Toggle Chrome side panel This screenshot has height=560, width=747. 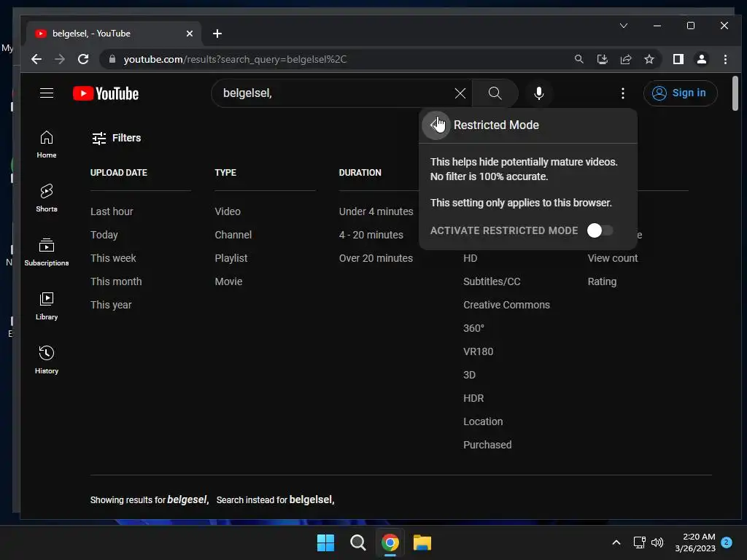click(678, 59)
